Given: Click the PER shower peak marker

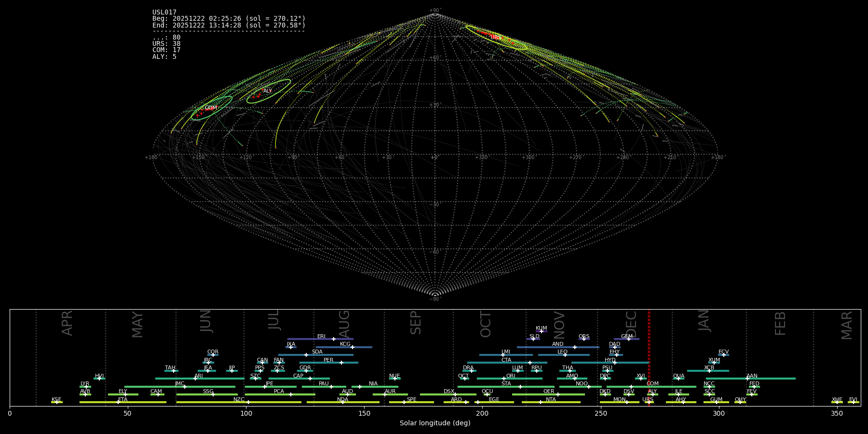Looking at the screenshot, I should (x=341, y=363).
